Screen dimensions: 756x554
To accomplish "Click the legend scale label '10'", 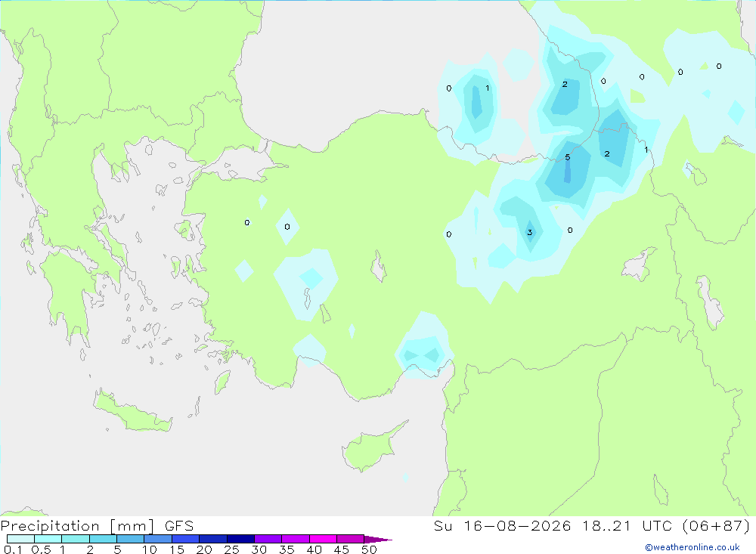I will coord(150,549).
